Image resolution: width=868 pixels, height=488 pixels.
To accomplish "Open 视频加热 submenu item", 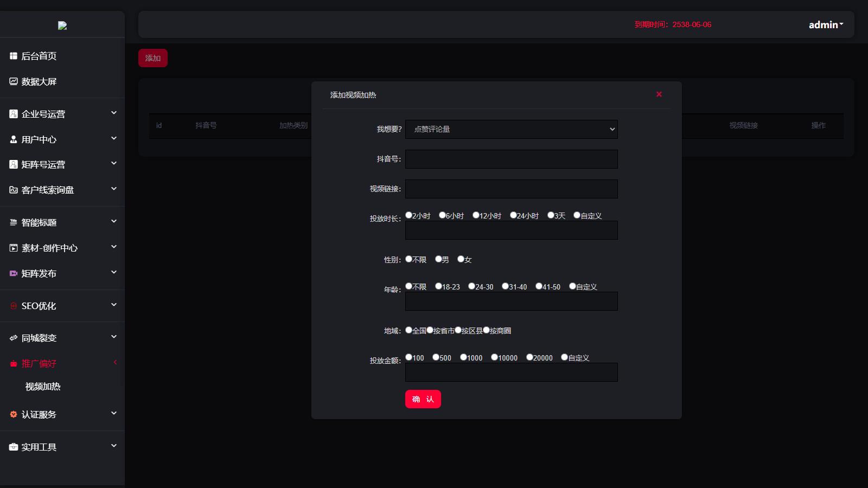I will click(43, 387).
